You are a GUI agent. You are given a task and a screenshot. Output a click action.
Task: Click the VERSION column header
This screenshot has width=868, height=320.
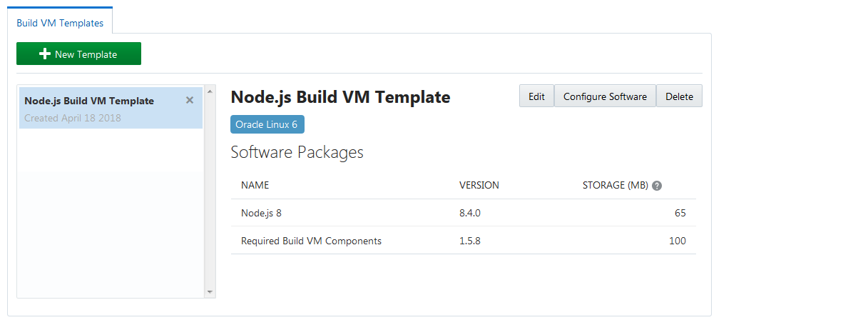tap(479, 185)
